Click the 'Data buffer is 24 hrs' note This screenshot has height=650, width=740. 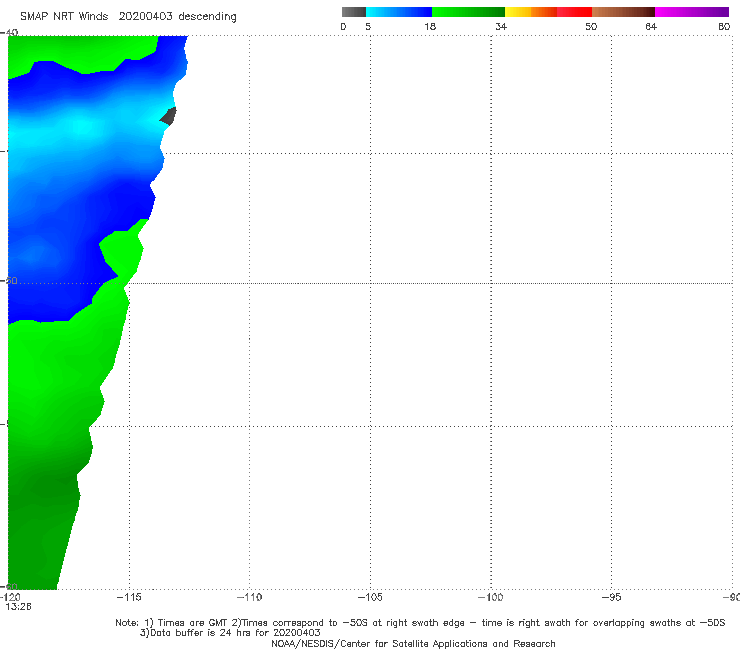click(x=230, y=633)
